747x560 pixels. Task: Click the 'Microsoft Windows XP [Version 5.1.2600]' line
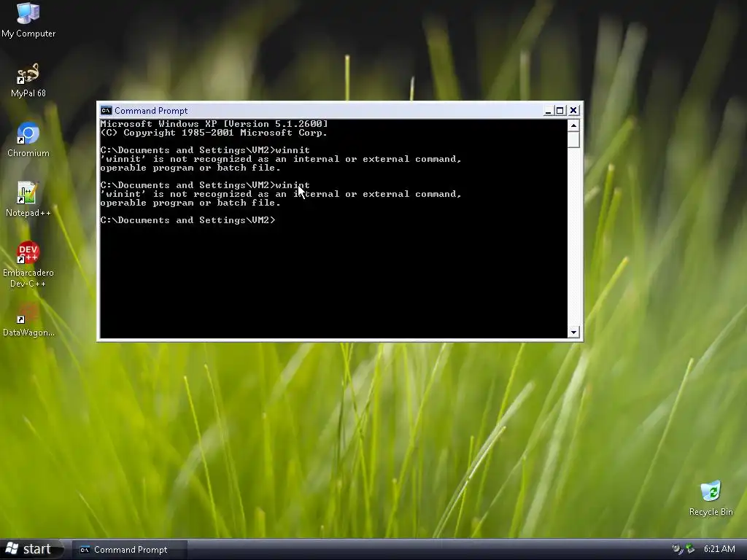[214, 124]
